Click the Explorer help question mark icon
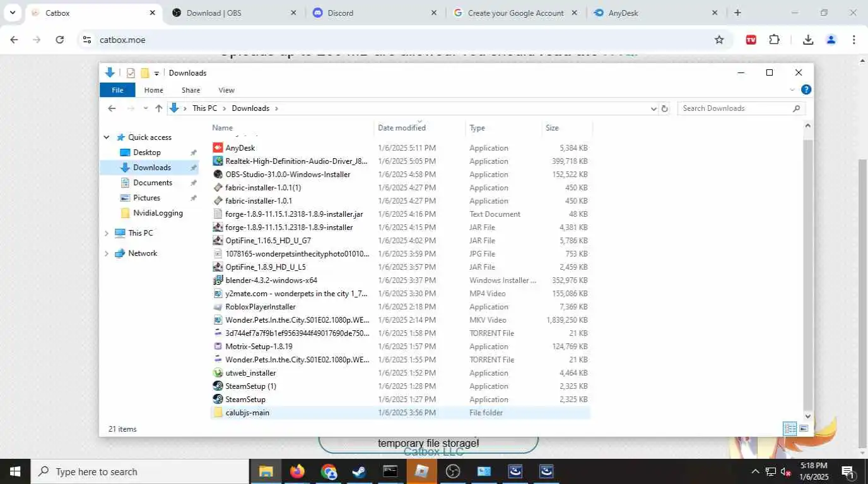The height and width of the screenshot is (484, 868). click(806, 90)
